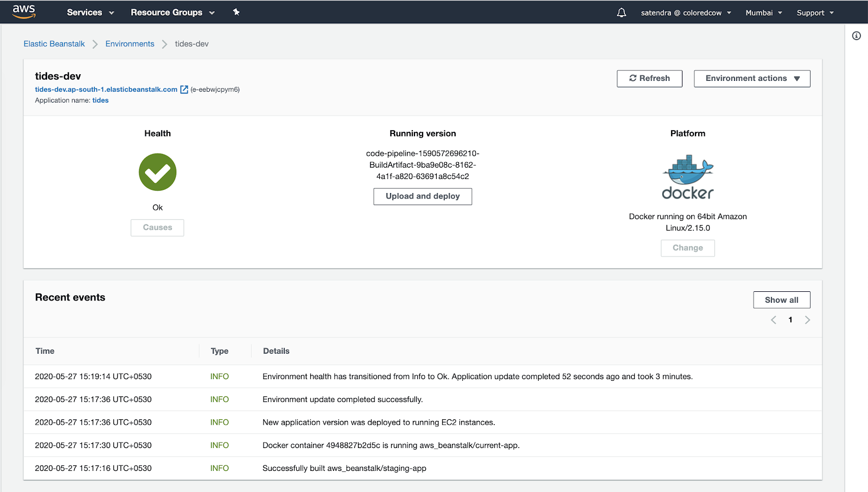
Task: Click the platform Change button
Action: point(688,248)
